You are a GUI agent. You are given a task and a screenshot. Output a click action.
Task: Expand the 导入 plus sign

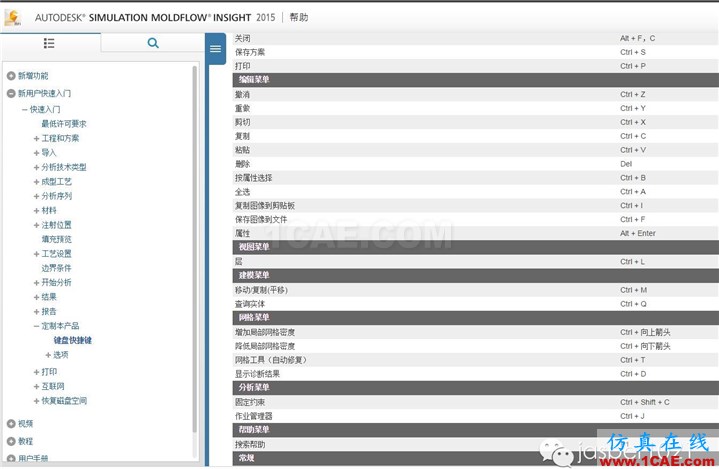(36, 153)
